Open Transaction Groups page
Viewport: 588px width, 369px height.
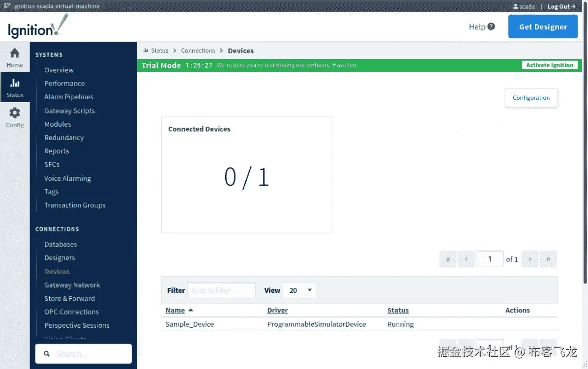75,205
